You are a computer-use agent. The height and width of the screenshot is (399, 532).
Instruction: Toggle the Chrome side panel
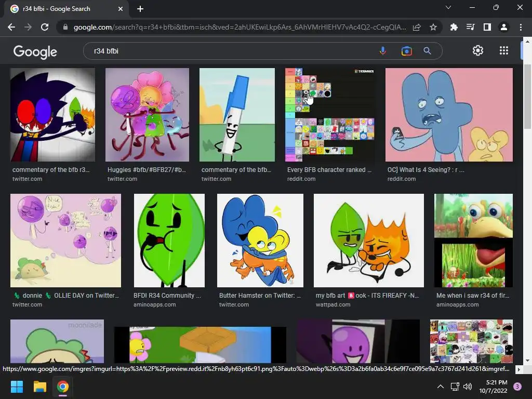click(x=487, y=27)
